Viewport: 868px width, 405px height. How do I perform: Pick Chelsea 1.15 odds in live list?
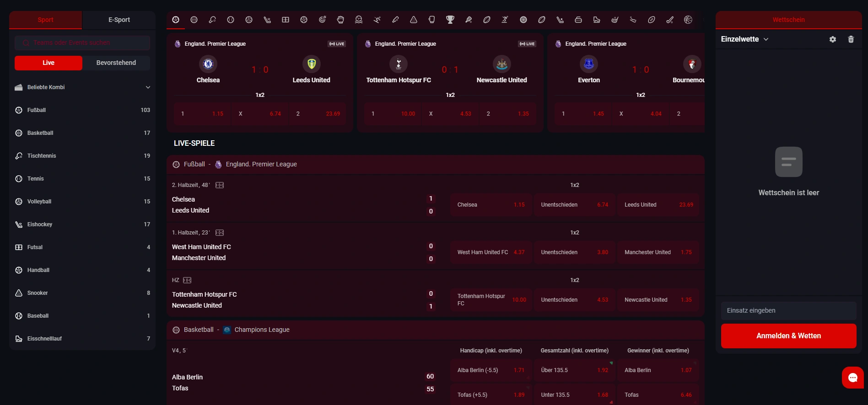[491, 205]
